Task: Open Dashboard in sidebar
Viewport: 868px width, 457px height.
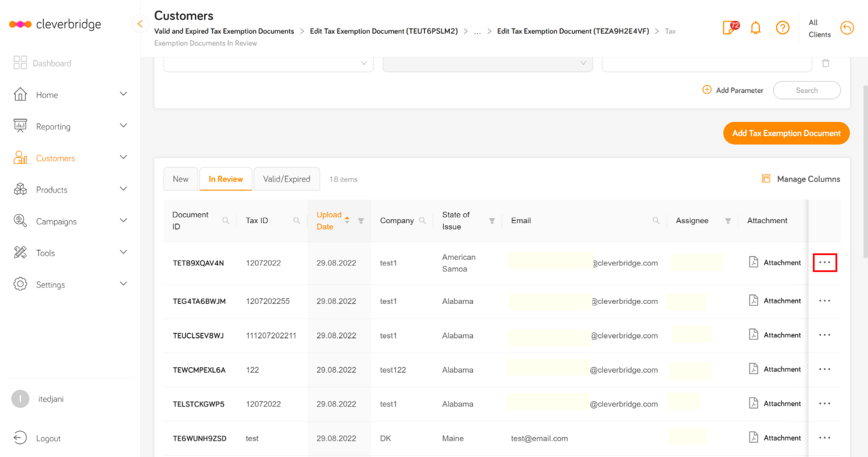Action: pyautogui.click(x=52, y=63)
